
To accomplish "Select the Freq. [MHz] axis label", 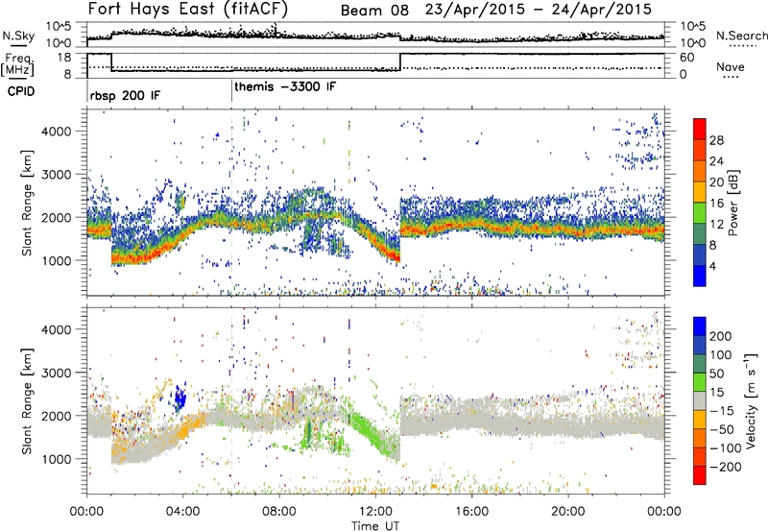I will [x=17, y=65].
